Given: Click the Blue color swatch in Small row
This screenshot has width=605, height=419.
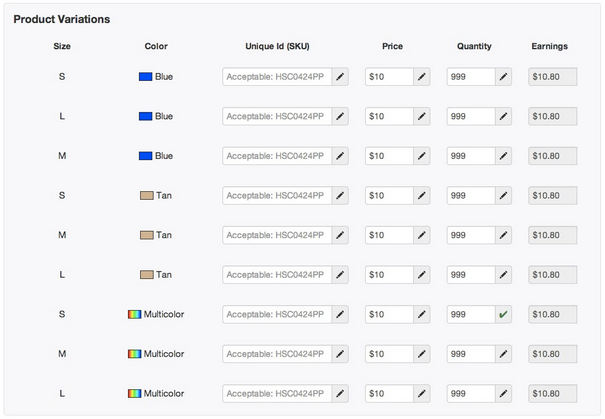Looking at the screenshot, I should point(145,76).
